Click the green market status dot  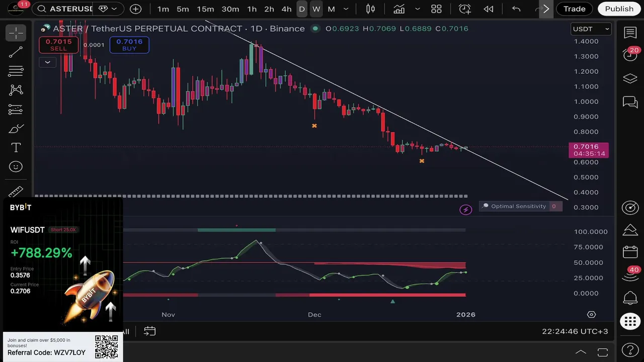point(315,29)
